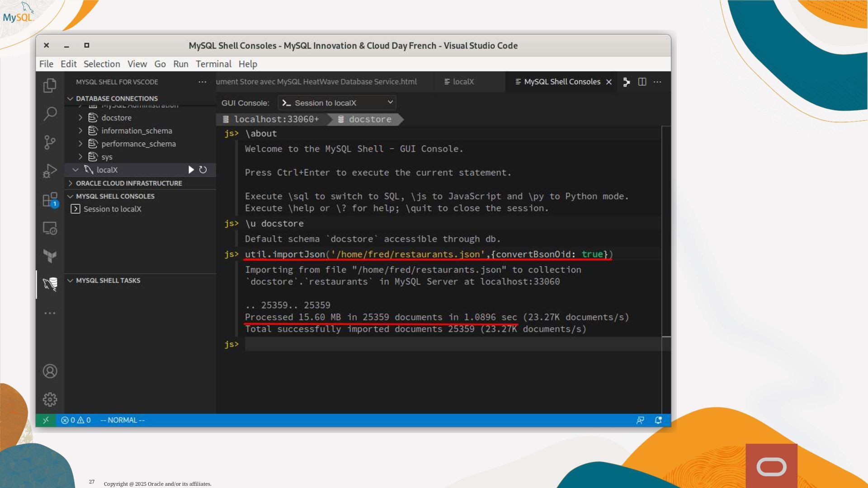868x488 pixels.
Task: Open the Terminal menu
Action: (x=213, y=64)
